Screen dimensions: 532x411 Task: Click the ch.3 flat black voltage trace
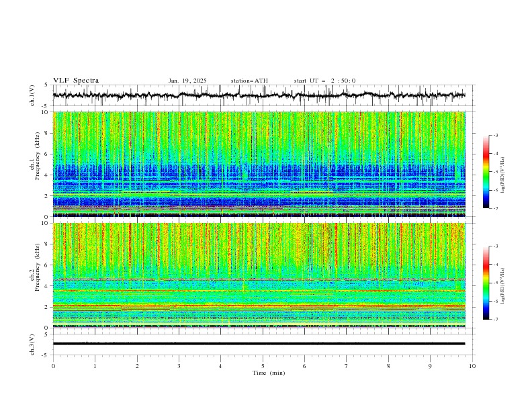259,344
